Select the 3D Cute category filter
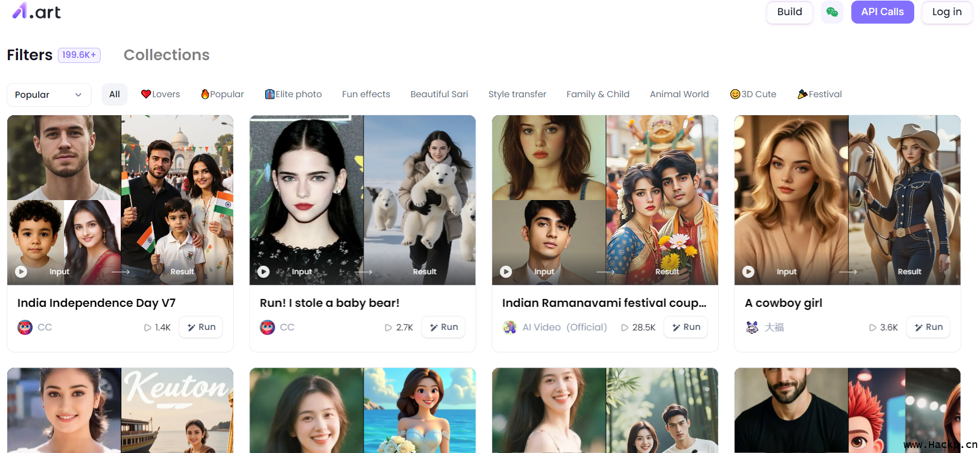Image resolution: width=980 pixels, height=453 pixels. tap(753, 94)
